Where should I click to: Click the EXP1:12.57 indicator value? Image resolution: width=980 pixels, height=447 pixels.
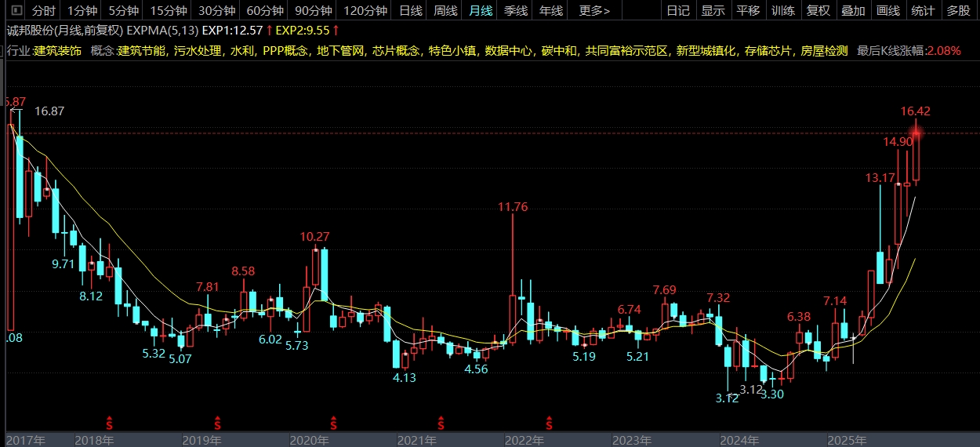(x=232, y=30)
